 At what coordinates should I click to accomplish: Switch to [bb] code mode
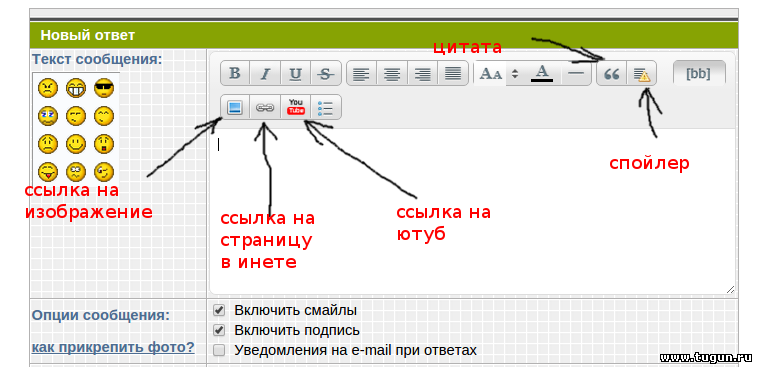coord(699,74)
